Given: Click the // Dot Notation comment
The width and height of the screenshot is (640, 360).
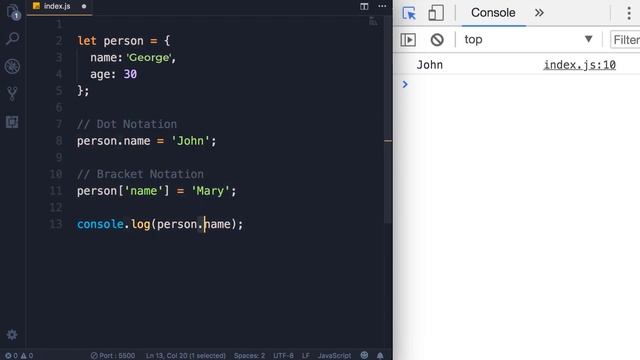Looking at the screenshot, I should point(127,124).
